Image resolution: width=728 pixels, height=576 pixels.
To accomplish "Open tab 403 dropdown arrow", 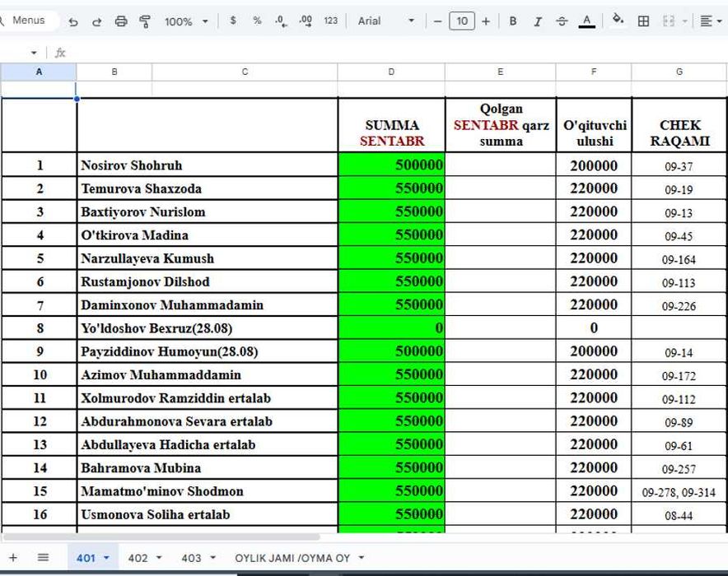I will pyautogui.click(x=212, y=558).
